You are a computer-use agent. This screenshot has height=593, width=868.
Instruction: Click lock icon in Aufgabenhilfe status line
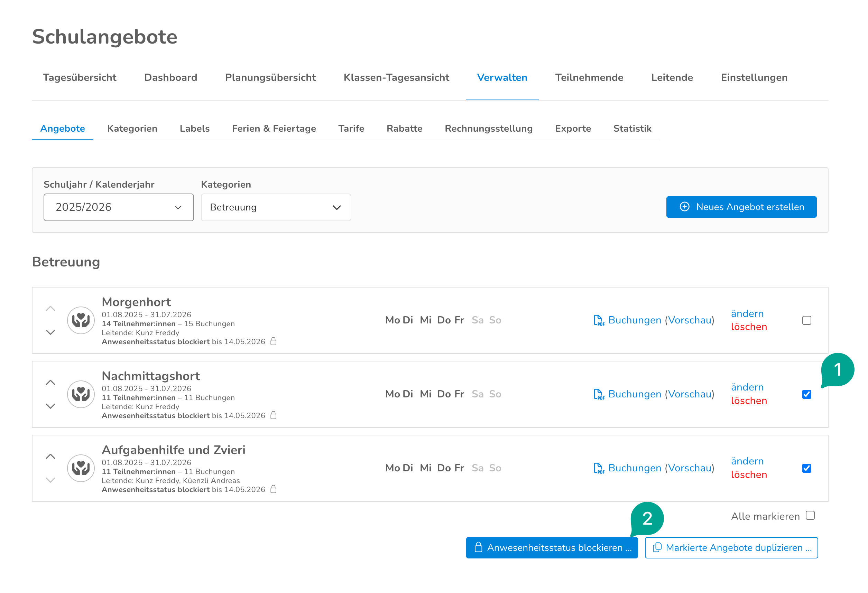pos(274,489)
